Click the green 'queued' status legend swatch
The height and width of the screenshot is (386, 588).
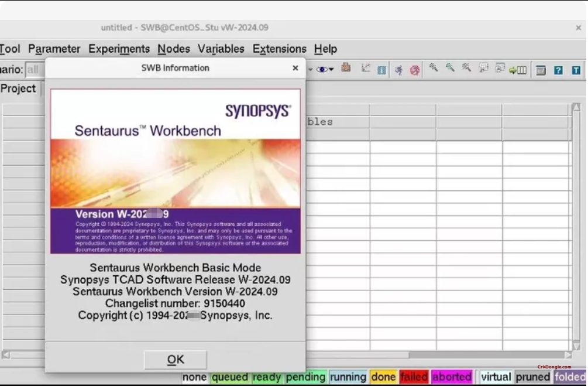tap(230, 377)
